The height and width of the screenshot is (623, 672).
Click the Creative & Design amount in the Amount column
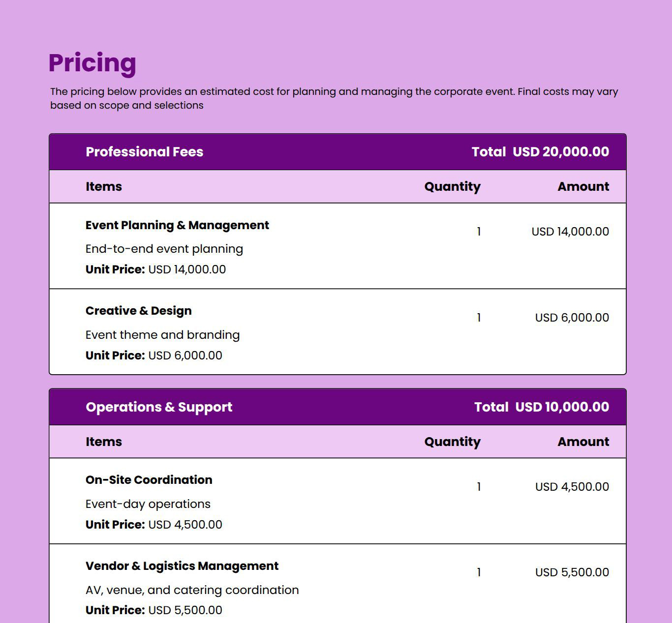(572, 318)
